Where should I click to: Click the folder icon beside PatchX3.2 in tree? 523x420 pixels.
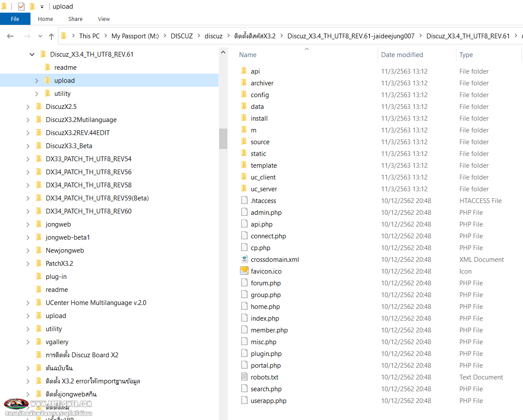coord(39,263)
